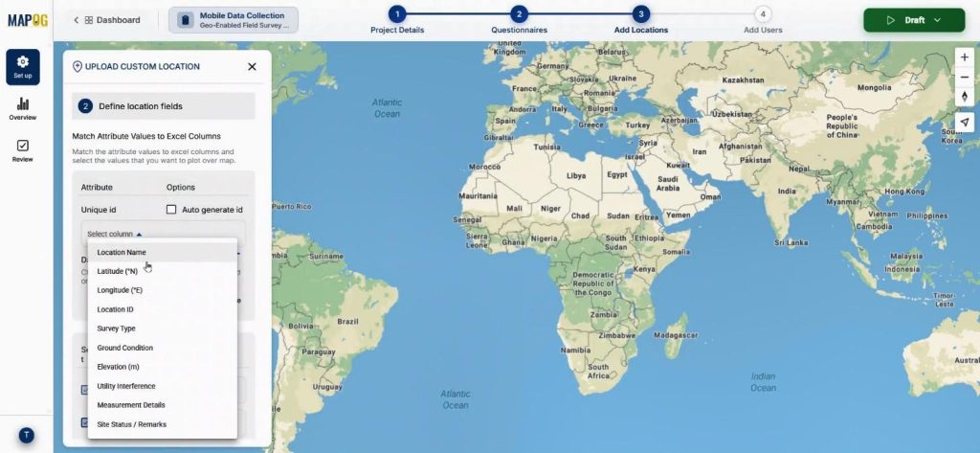Click the Mobile Data Collection project card
This screenshot has height=453, width=980.
pyautogui.click(x=234, y=20)
